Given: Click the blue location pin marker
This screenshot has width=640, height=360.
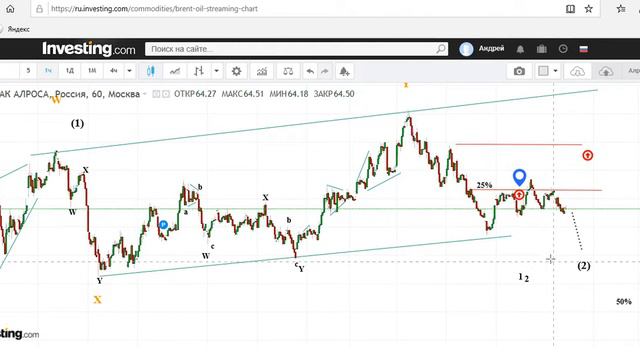Looking at the screenshot, I should tap(519, 177).
